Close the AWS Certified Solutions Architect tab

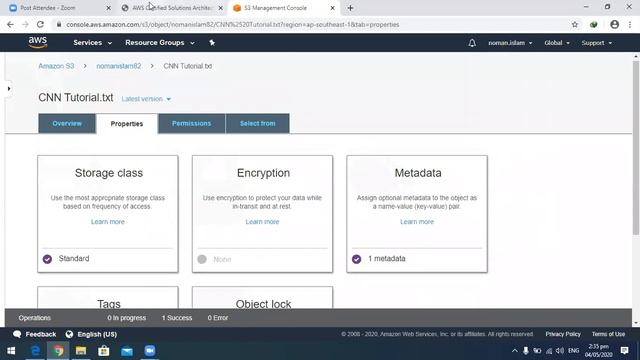220,8
